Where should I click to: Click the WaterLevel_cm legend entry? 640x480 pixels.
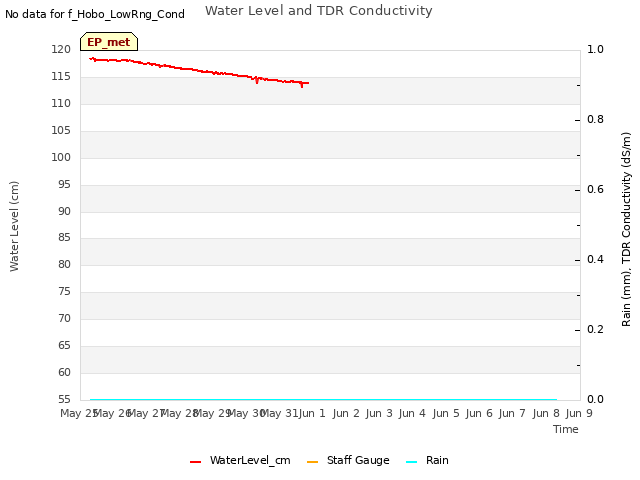tap(240, 460)
